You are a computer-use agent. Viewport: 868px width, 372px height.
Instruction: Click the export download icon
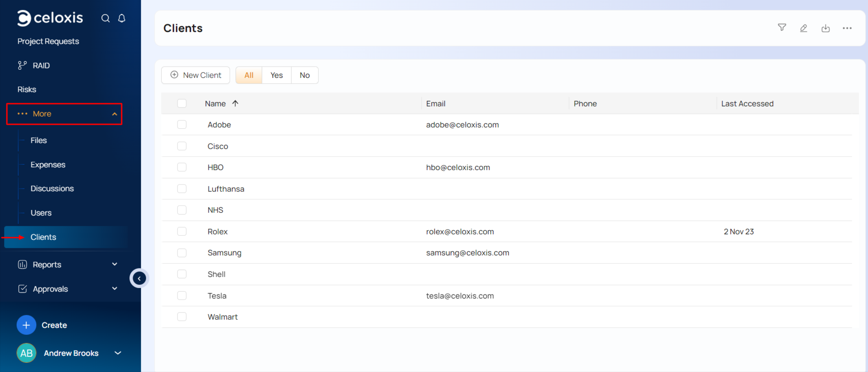click(825, 28)
